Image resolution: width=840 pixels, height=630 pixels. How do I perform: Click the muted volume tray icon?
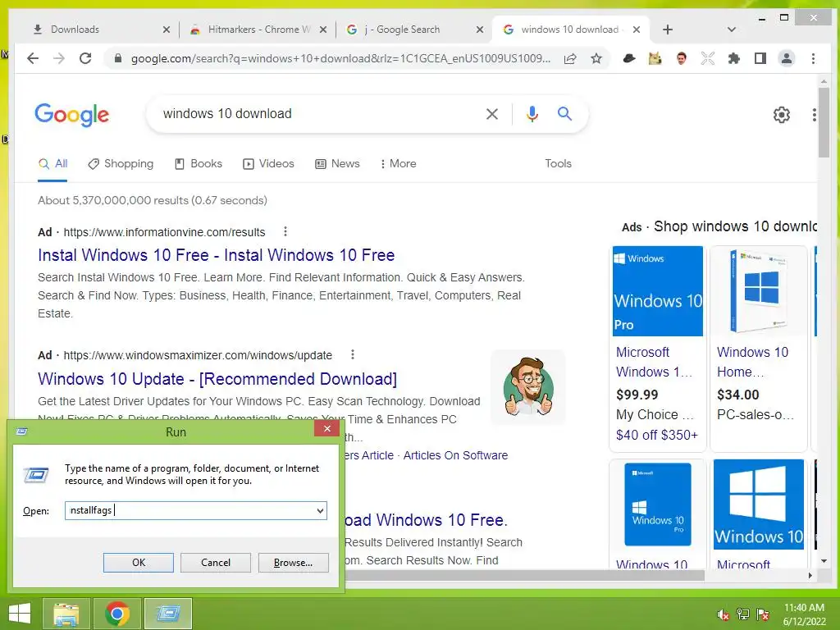724,614
